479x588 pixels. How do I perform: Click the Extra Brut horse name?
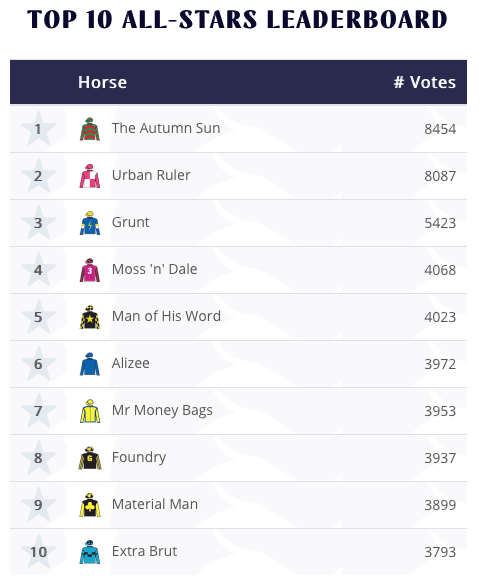pyautogui.click(x=144, y=551)
